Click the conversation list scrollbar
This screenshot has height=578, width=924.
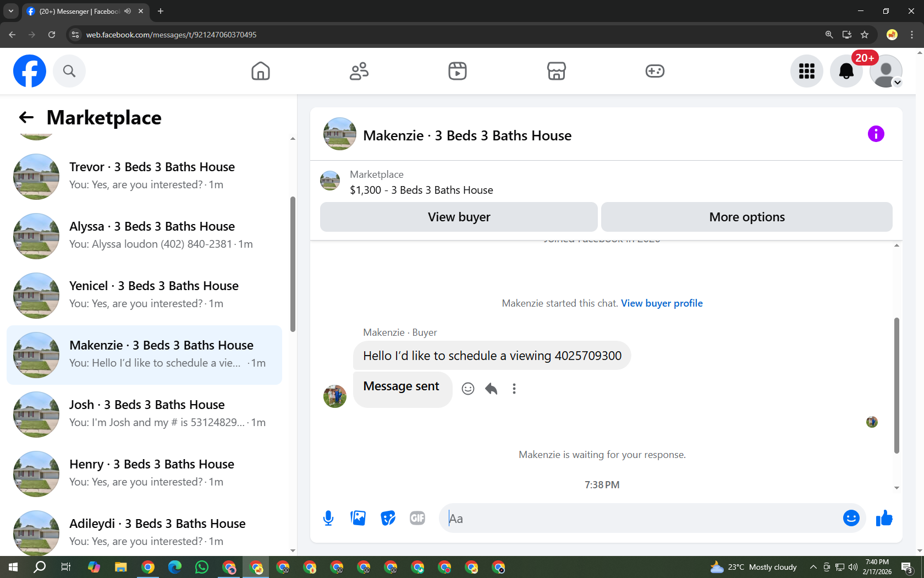coord(293,264)
